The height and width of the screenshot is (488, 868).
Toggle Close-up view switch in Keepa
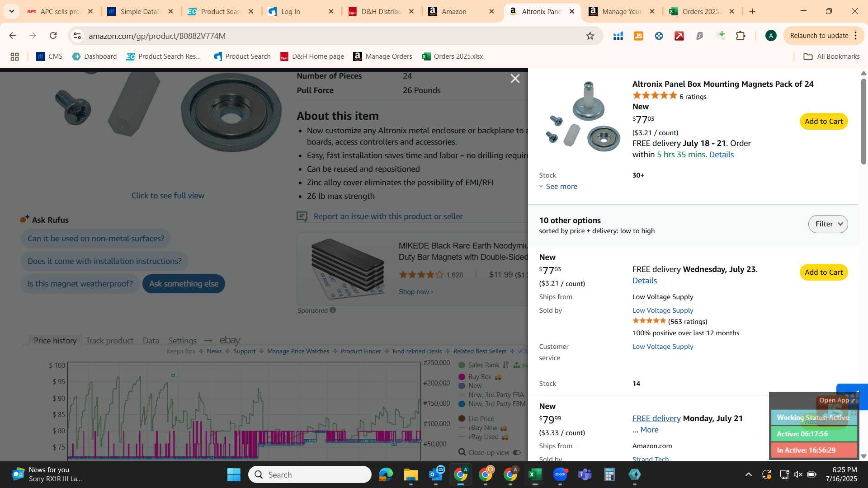click(517, 453)
